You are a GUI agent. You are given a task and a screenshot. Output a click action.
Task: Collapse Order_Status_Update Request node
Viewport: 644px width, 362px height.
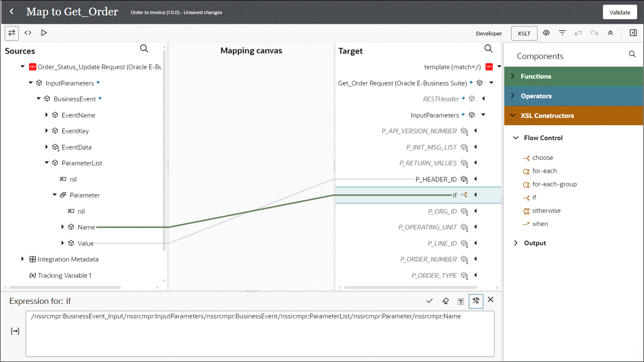pos(23,66)
